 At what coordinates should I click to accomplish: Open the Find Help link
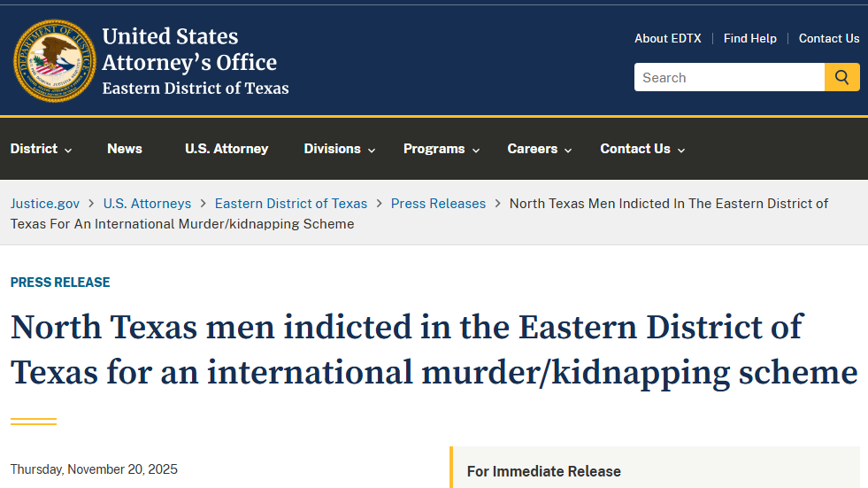(x=749, y=38)
